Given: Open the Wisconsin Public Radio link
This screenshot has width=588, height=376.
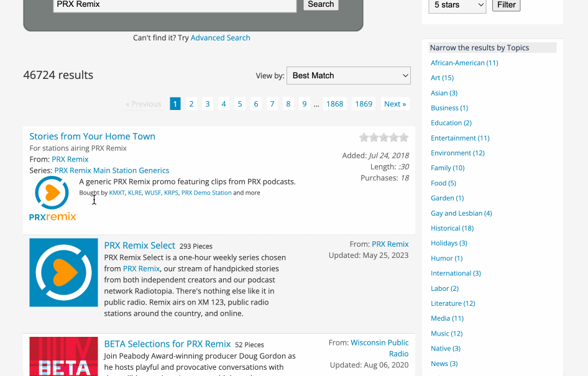Looking at the screenshot, I should click(380, 348).
